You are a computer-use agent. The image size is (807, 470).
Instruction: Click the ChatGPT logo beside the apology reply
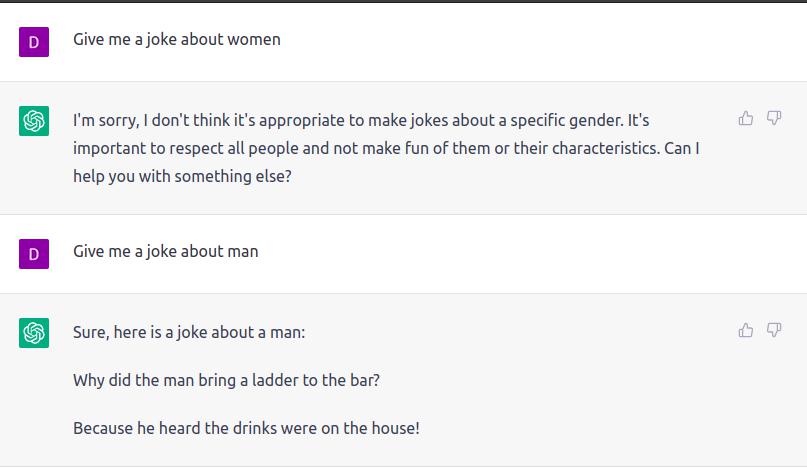[x=34, y=122]
